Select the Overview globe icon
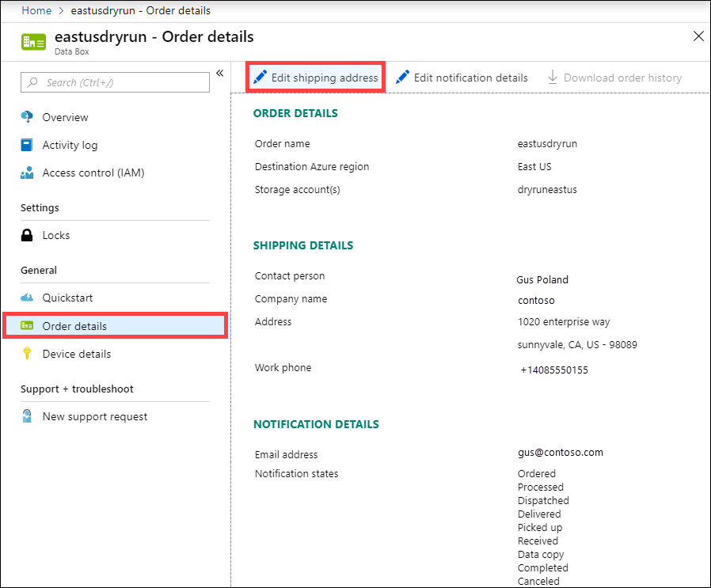Image resolution: width=711 pixels, height=588 pixels. pyautogui.click(x=25, y=117)
